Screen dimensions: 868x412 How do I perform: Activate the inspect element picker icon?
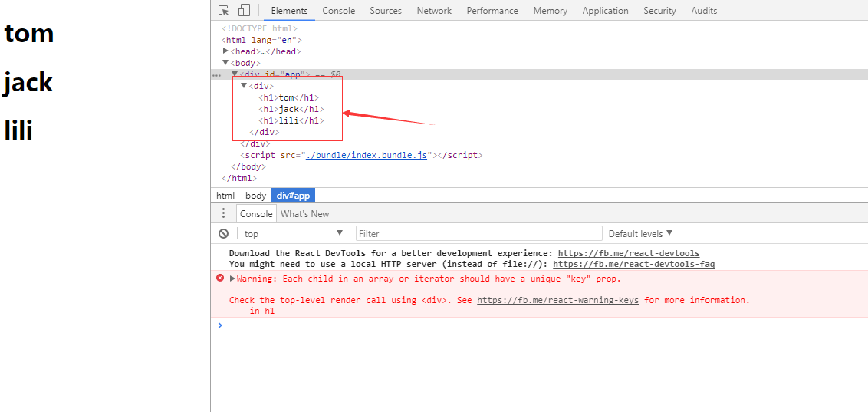[224, 11]
